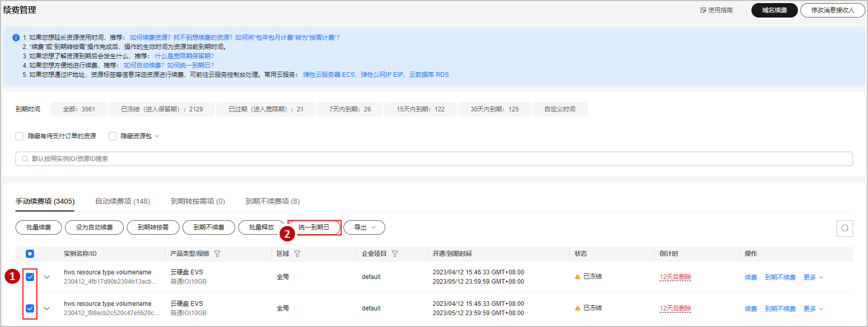Open 更多 menu for the 230412_4fb17d90 row
The width and height of the screenshot is (868, 327).
coord(813,277)
